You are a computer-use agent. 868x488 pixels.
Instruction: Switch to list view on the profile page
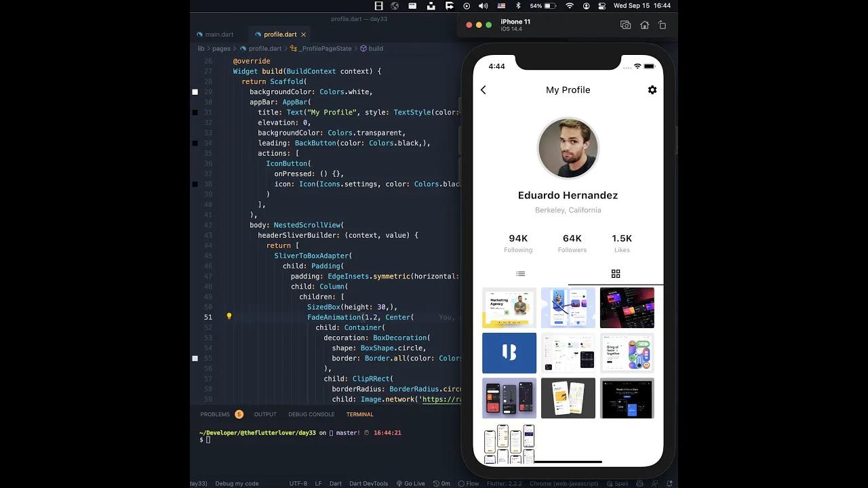pos(521,274)
